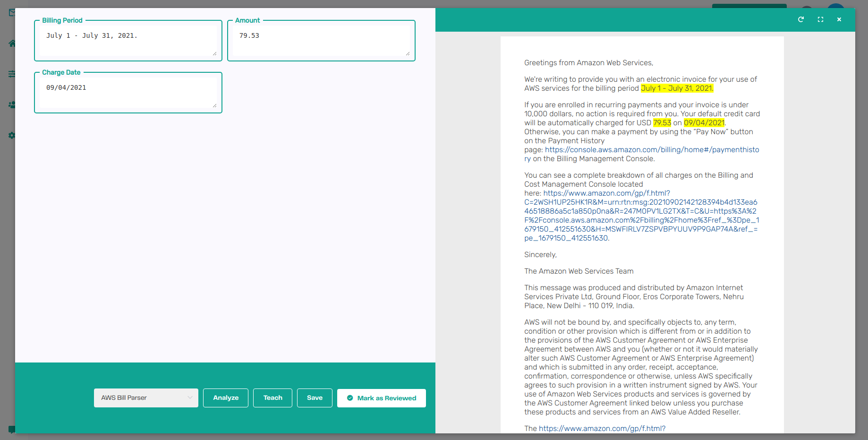This screenshot has height=440, width=868.
Task: Open the long amazon.com link containing C=2WSH1UP25HK1R
Action: (x=642, y=216)
